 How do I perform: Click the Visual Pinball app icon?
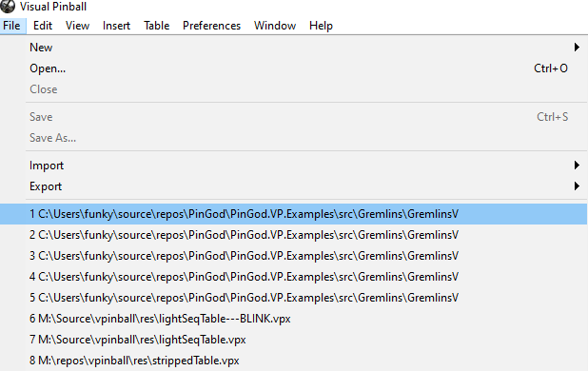point(8,6)
